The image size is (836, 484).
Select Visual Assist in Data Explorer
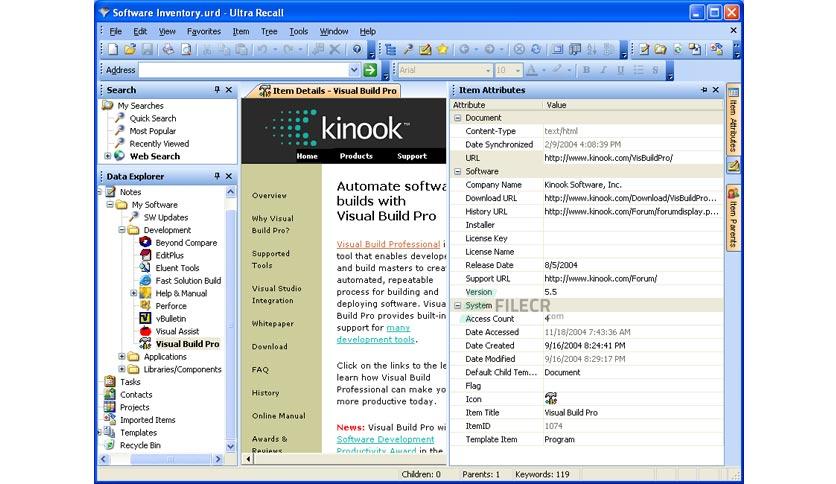pos(177,331)
